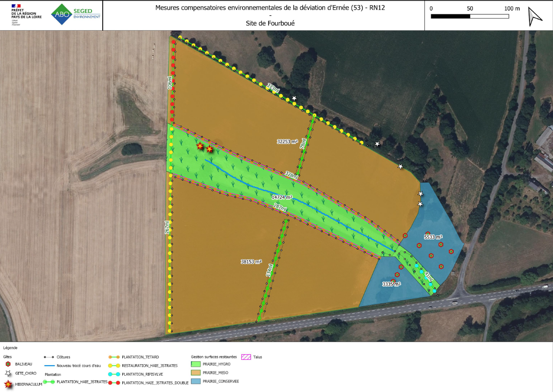Click the Clôtures line symbol in legend
The width and height of the screenshot is (553, 392).
(48, 357)
